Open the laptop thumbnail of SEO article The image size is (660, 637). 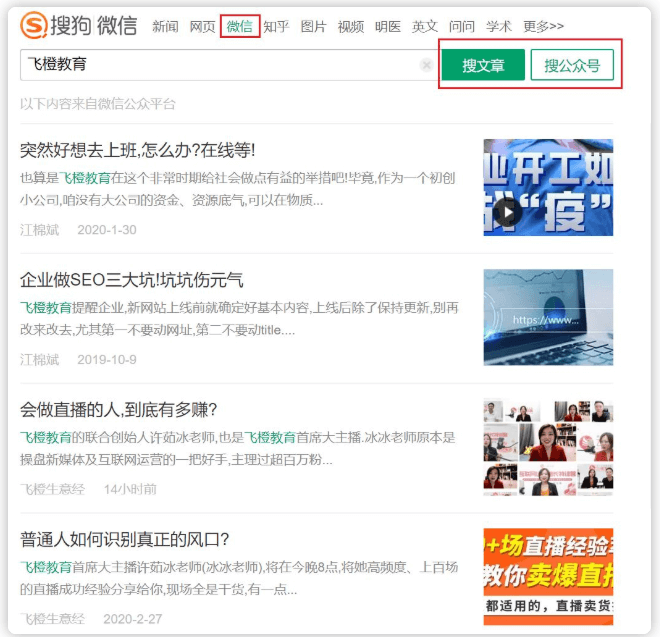(548, 317)
